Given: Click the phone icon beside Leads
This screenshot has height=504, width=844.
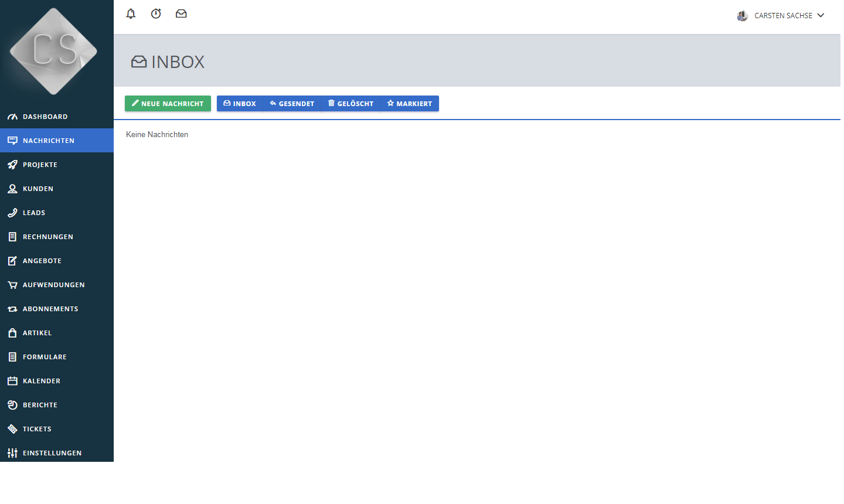Looking at the screenshot, I should coord(12,213).
